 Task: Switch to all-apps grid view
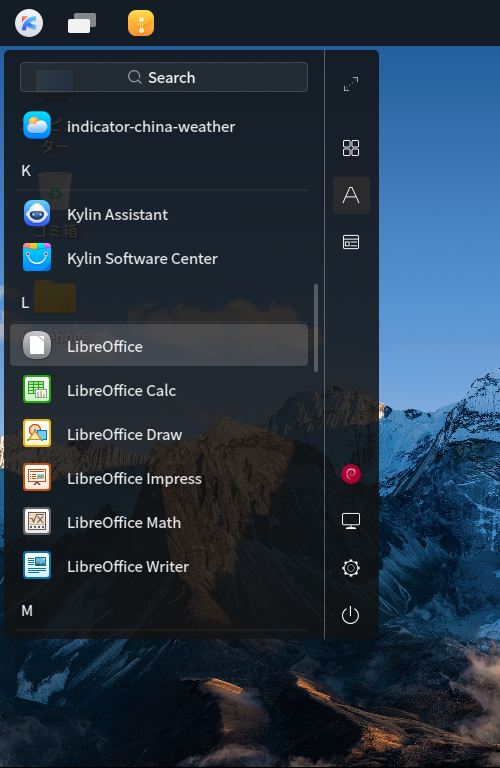click(351, 147)
